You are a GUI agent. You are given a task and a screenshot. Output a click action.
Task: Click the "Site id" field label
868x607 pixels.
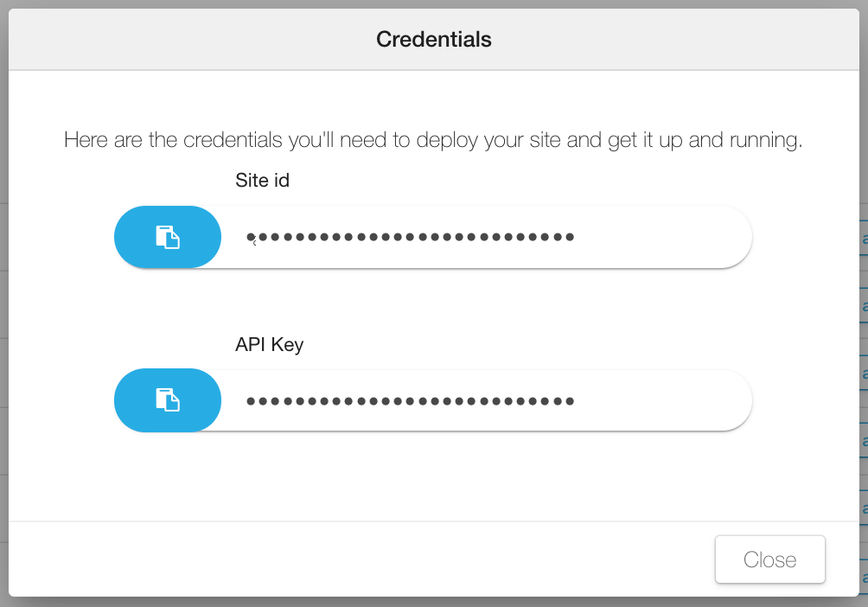click(262, 181)
